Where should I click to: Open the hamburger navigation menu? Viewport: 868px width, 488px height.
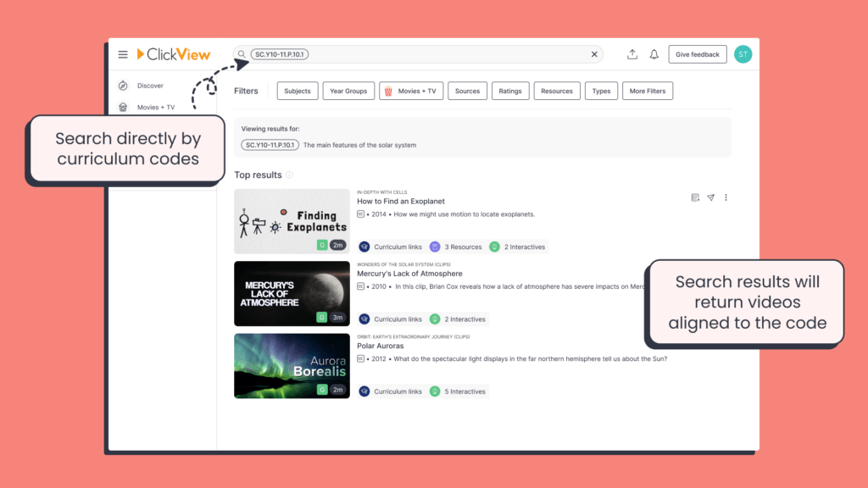[123, 53]
